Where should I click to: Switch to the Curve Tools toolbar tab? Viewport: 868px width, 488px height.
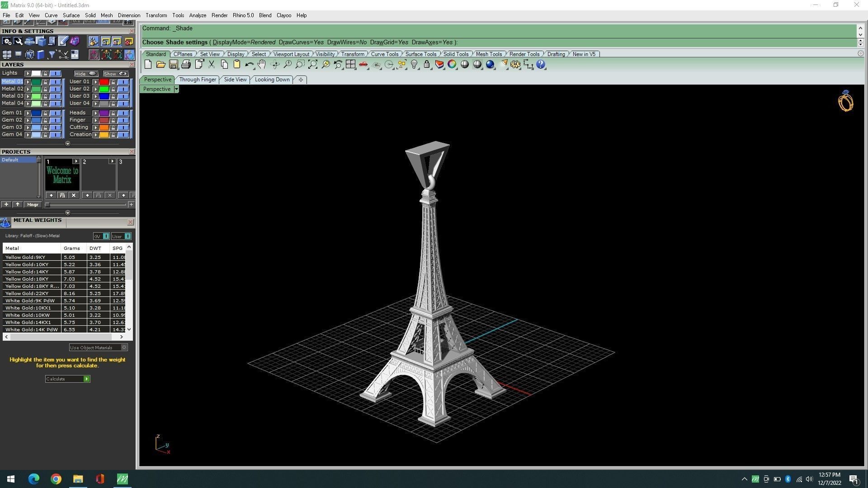pos(385,54)
